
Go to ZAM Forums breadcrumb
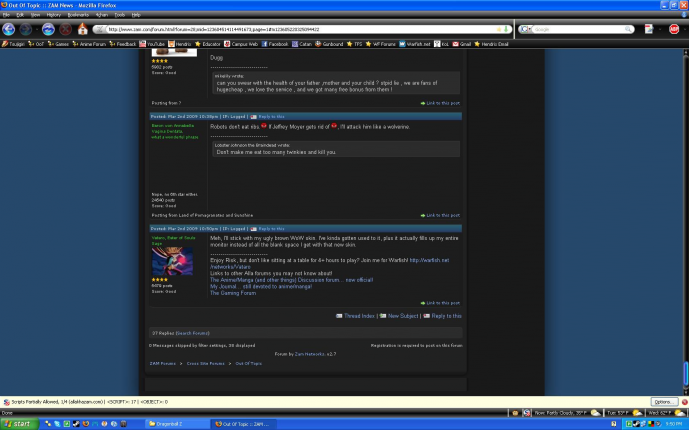[163, 364]
